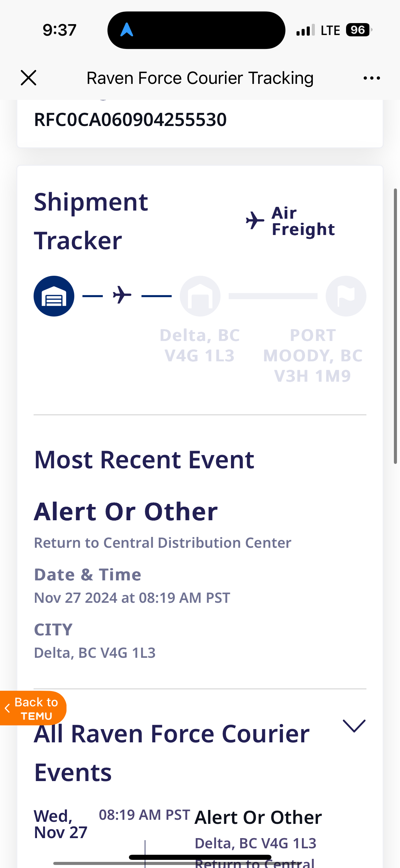Tap the Most Recent Event heading
The height and width of the screenshot is (868, 400).
144,460
